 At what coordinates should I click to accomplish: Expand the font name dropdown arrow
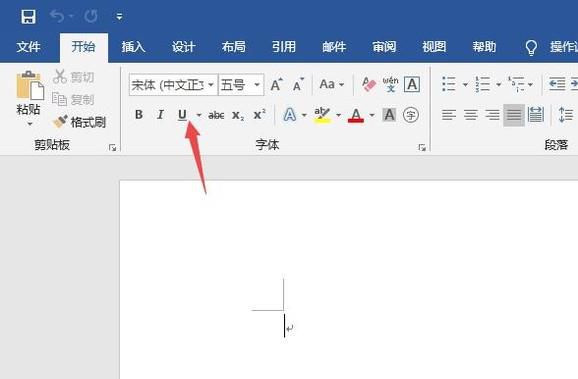click(211, 85)
